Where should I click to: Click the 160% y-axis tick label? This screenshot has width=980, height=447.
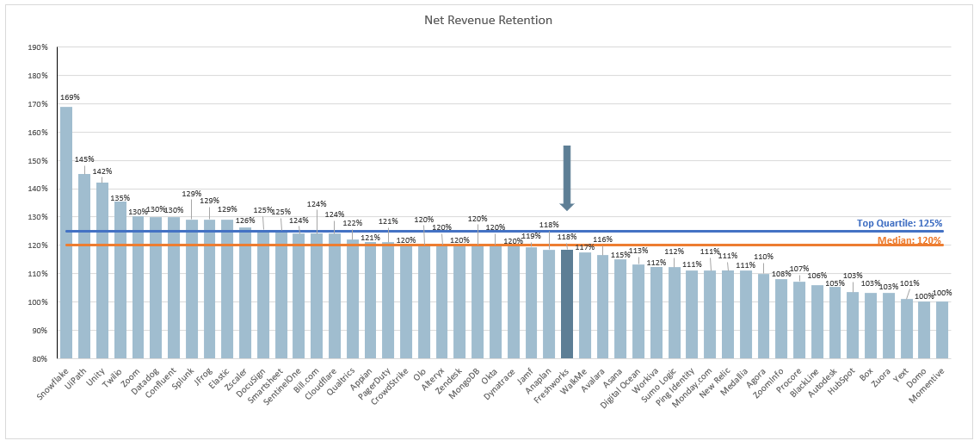[x=40, y=133]
